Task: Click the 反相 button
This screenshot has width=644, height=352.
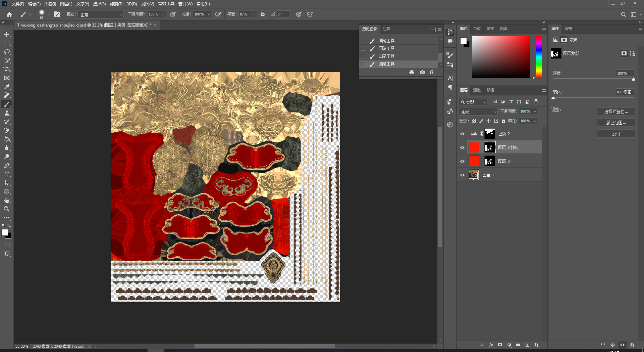Action: tap(616, 134)
